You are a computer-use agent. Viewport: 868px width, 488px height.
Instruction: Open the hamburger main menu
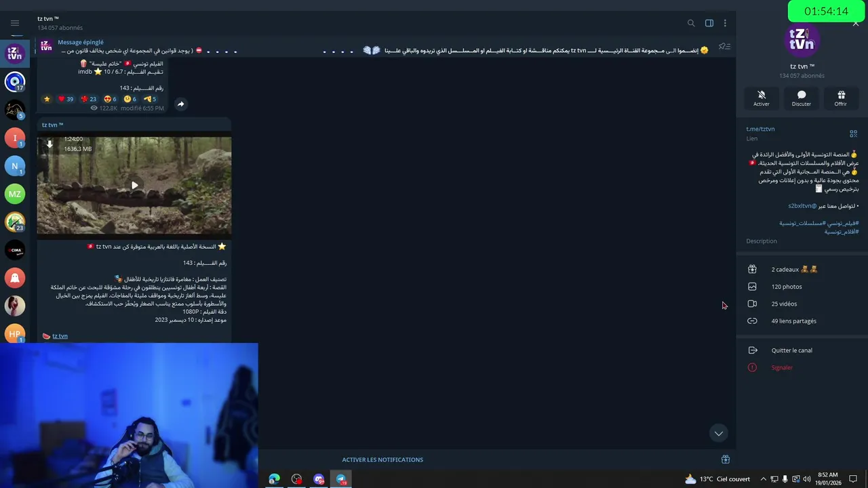coord(15,23)
